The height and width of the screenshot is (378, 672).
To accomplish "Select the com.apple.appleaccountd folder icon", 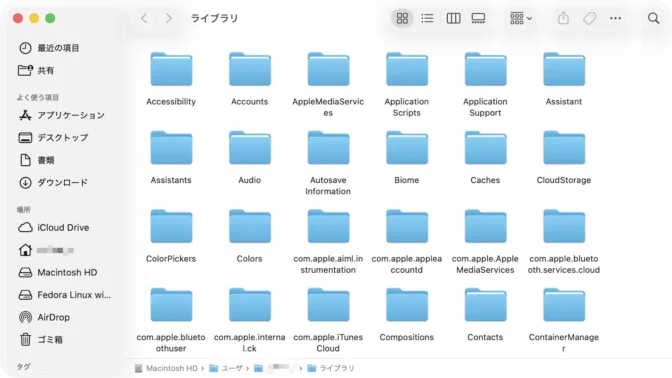I will coord(407,226).
